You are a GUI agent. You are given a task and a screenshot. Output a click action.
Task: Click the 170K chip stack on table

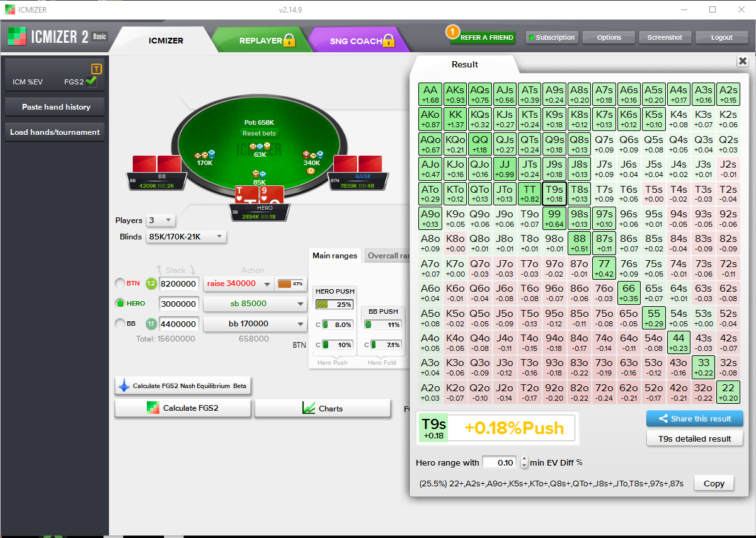point(204,154)
